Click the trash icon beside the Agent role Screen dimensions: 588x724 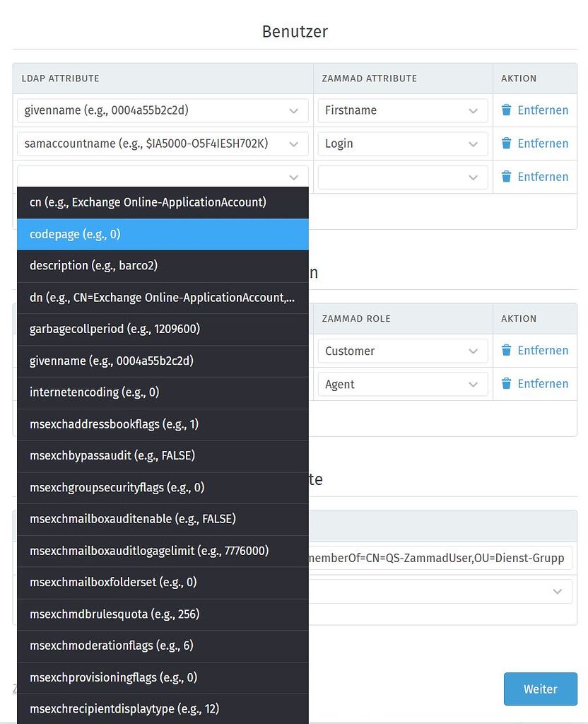(507, 384)
